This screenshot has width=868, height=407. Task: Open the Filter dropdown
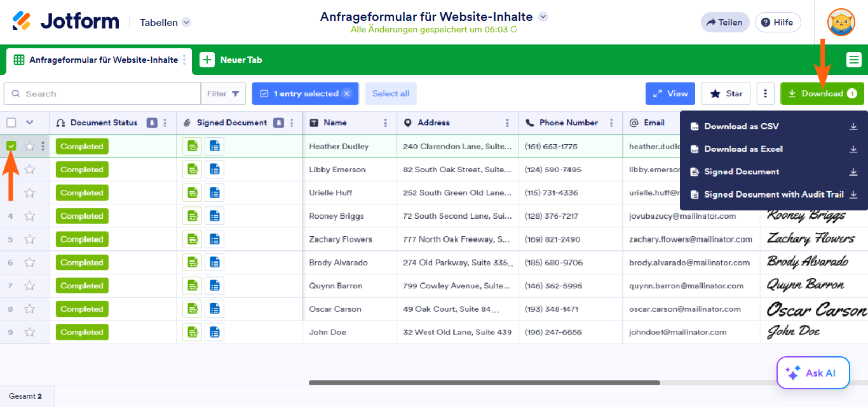pos(223,93)
